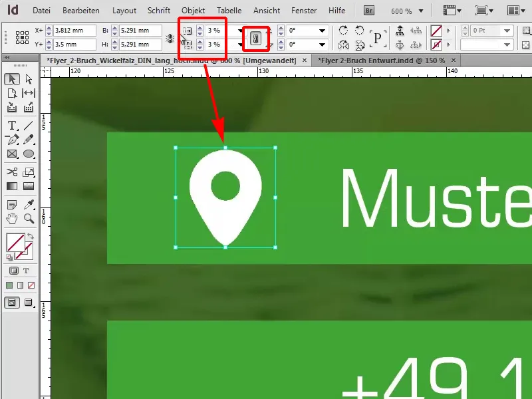Select the Content Placer tool
Viewport: 532px width, 399px height.
pos(29,107)
